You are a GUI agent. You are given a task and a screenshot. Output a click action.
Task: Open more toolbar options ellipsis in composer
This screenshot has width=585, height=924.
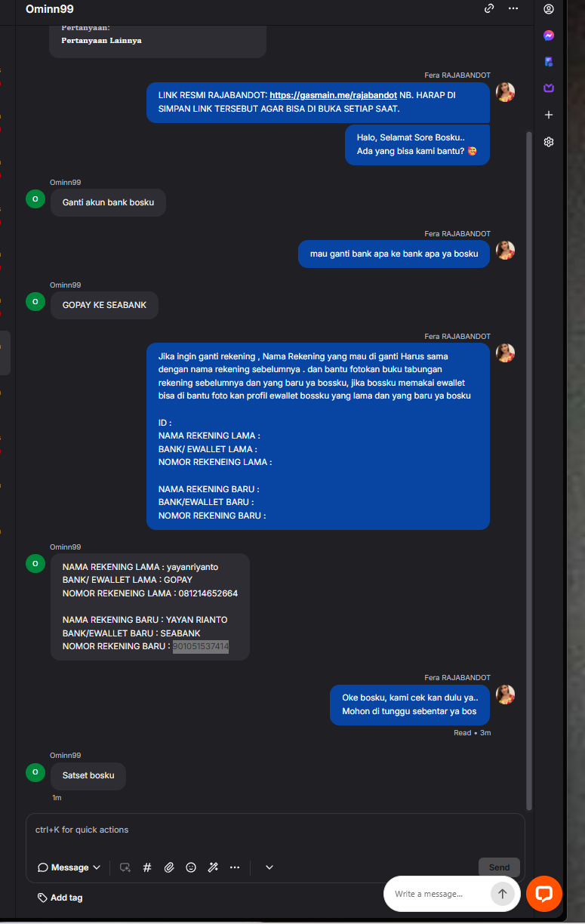pos(235,867)
